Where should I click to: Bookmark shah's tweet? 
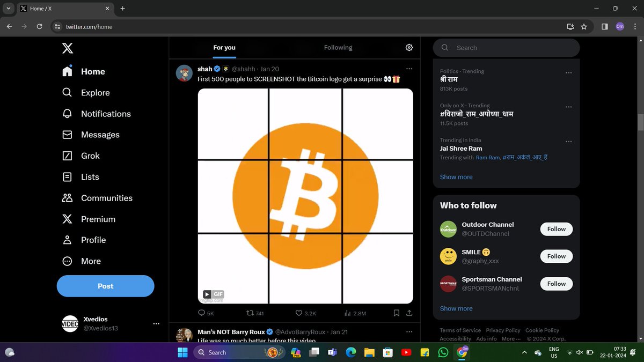tap(396, 313)
